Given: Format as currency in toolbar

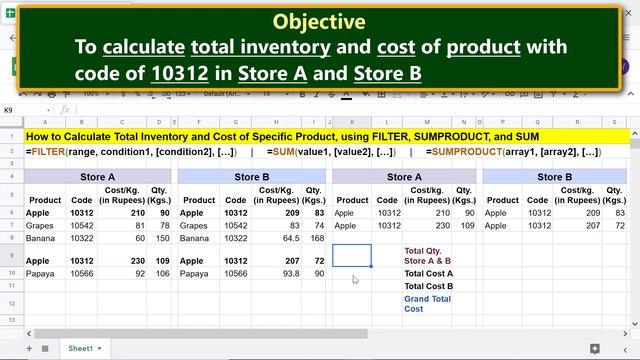Looking at the screenshot, I should pyautogui.click(x=123, y=94).
